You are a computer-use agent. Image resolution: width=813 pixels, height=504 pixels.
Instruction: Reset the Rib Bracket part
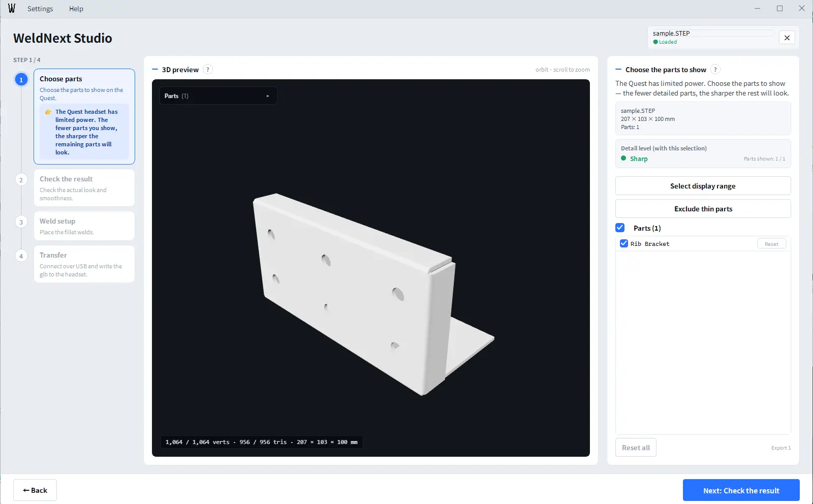click(x=771, y=244)
